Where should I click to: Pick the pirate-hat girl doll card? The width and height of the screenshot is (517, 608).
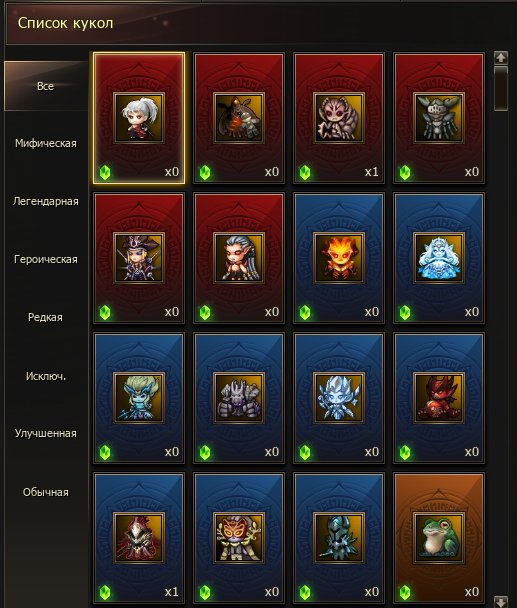click(x=139, y=258)
